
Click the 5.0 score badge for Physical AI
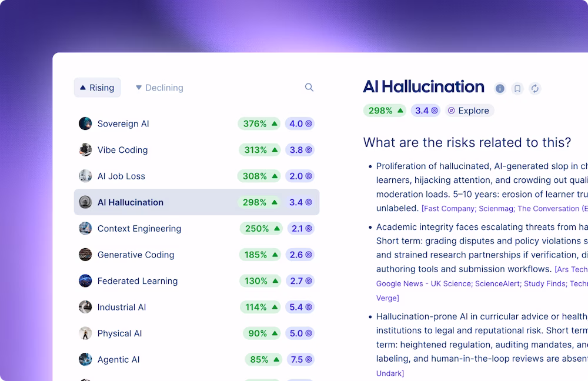pos(300,333)
